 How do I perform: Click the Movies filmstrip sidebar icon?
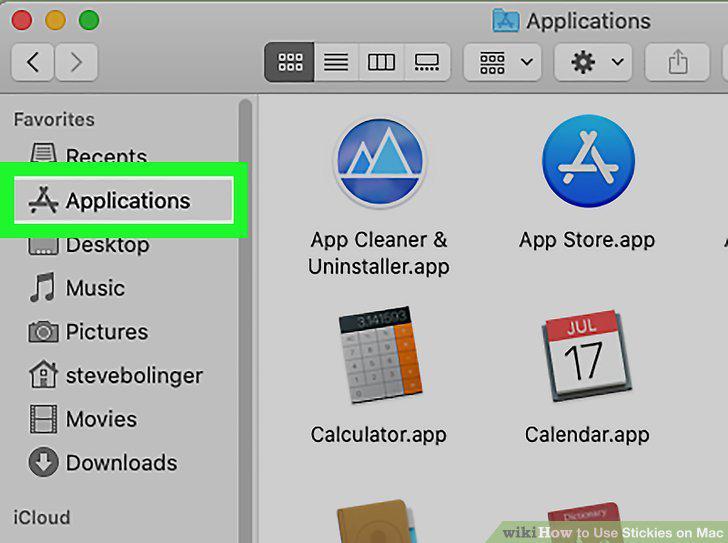[x=43, y=419]
